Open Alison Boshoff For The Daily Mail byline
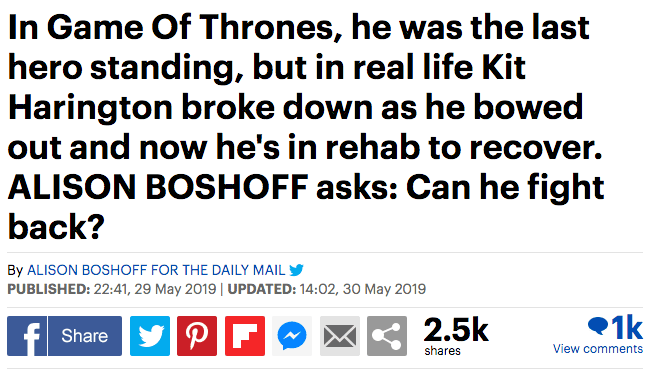 pos(156,270)
